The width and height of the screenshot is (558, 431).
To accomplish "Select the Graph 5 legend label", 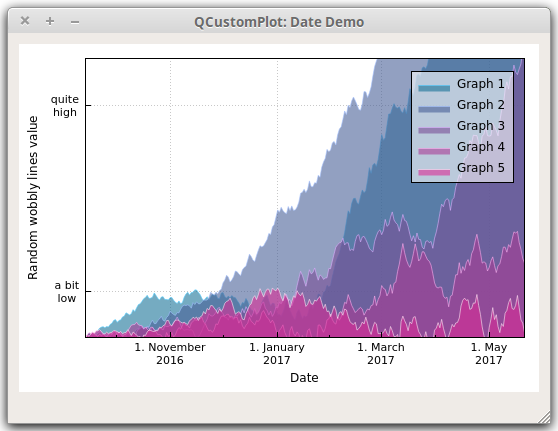I will coord(481,168).
